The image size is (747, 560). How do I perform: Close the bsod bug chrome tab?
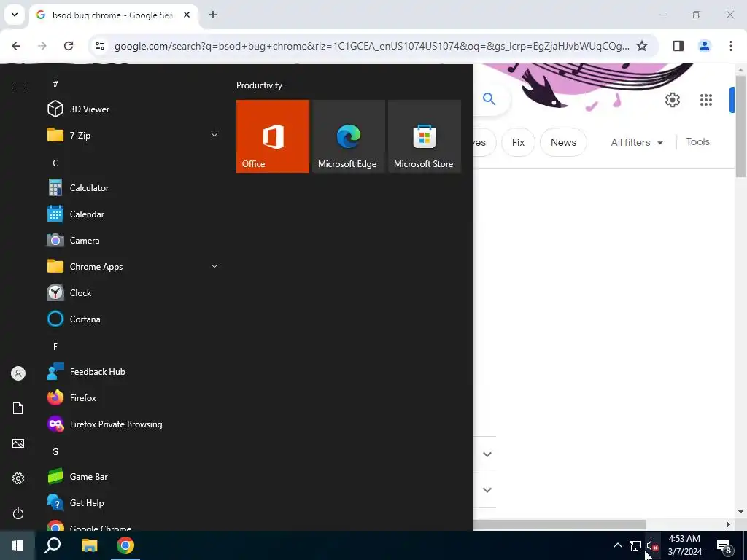tap(187, 15)
